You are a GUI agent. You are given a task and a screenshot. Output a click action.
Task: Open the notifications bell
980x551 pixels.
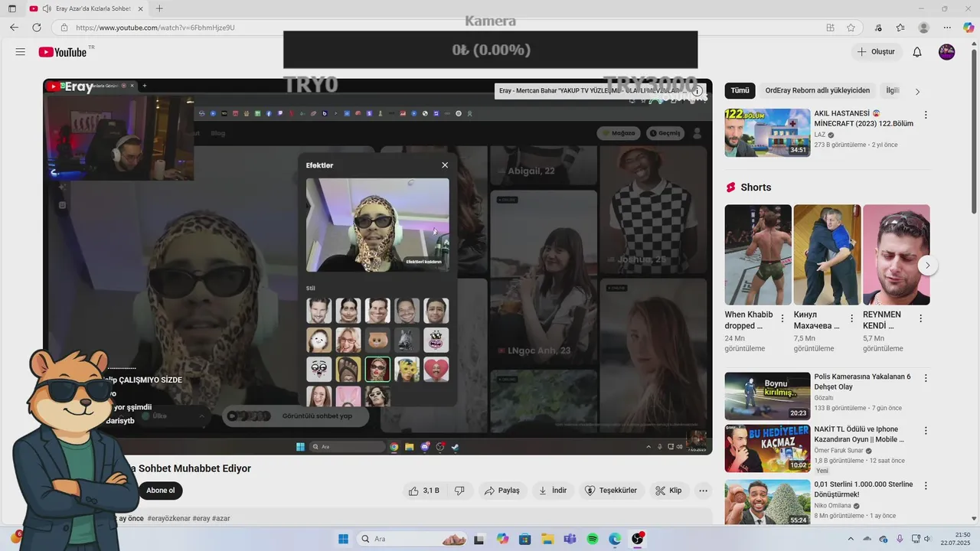pyautogui.click(x=917, y=52)
